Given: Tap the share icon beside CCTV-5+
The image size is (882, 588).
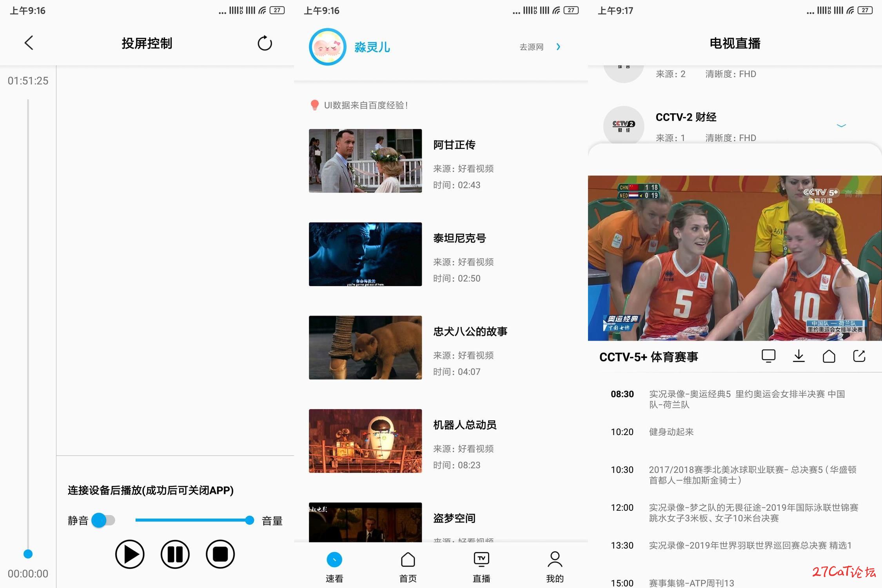Looking at the screenshot, I should [x=859, y=356].
